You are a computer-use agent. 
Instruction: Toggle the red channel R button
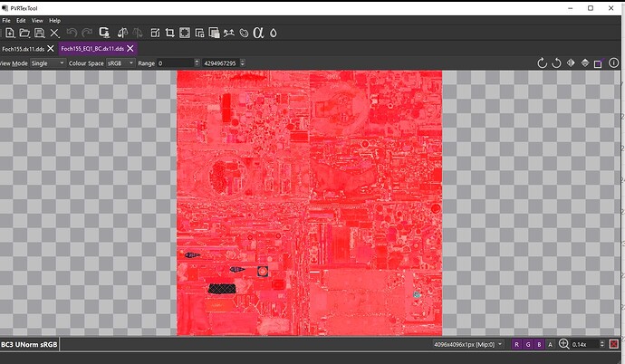point(516,344)
